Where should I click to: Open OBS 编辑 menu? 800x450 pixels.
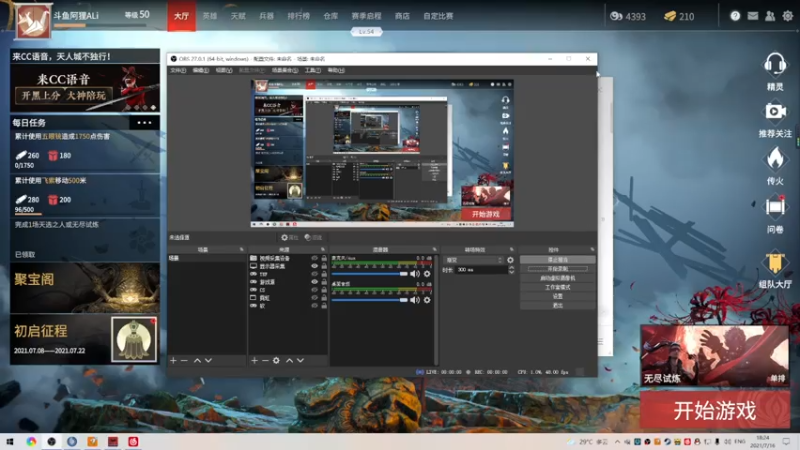(201, 70)
